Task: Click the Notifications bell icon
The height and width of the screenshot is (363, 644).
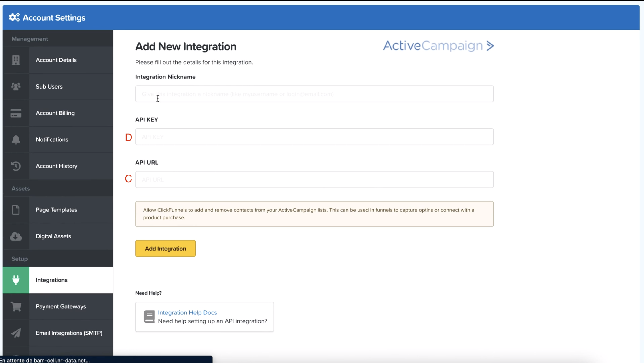Action: [x=16, y=139]
